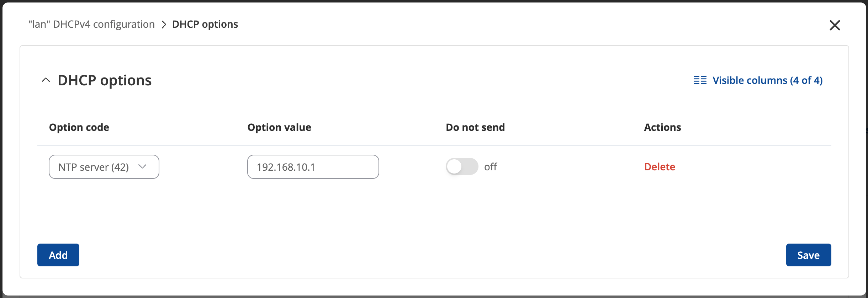
Task: Click the "off" toggle label
Action: click(x=491, y=167)
